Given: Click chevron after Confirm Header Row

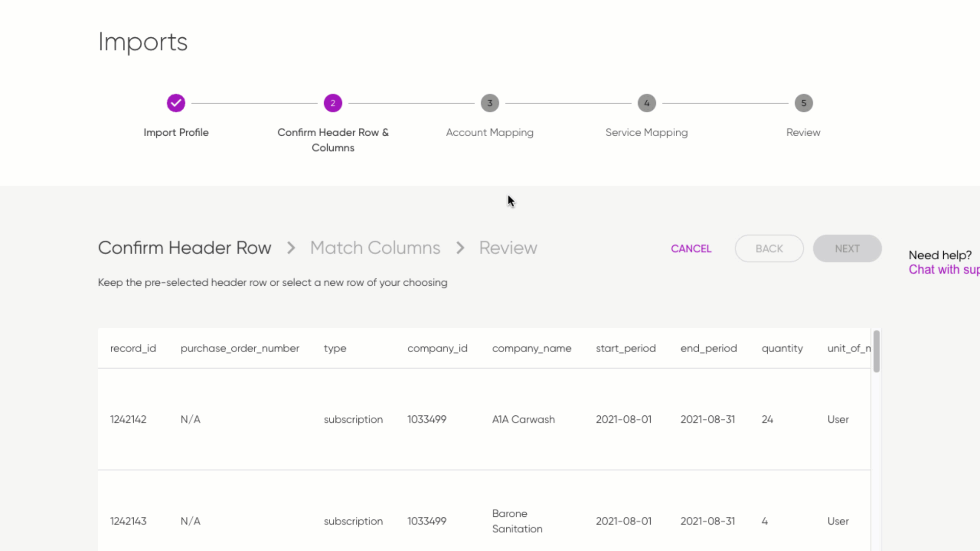Looking at the screenshot, I should pyautogui.click(x=291, y=248).
